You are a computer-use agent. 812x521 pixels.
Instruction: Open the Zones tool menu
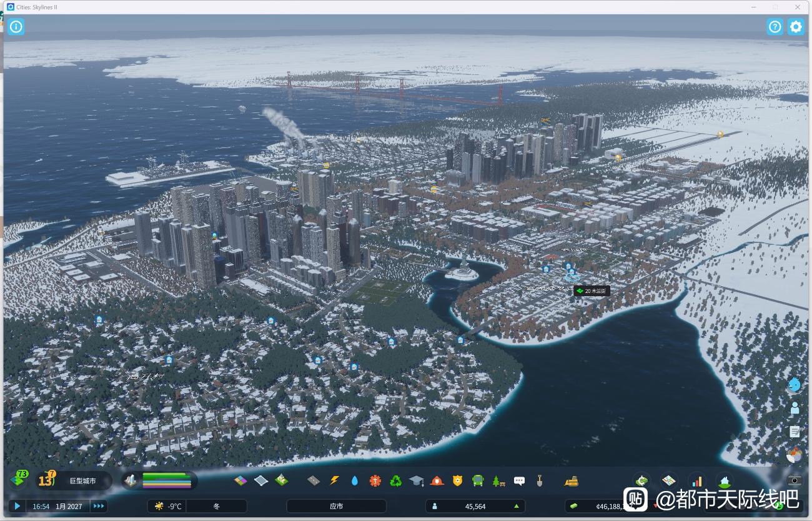point(241,480)
